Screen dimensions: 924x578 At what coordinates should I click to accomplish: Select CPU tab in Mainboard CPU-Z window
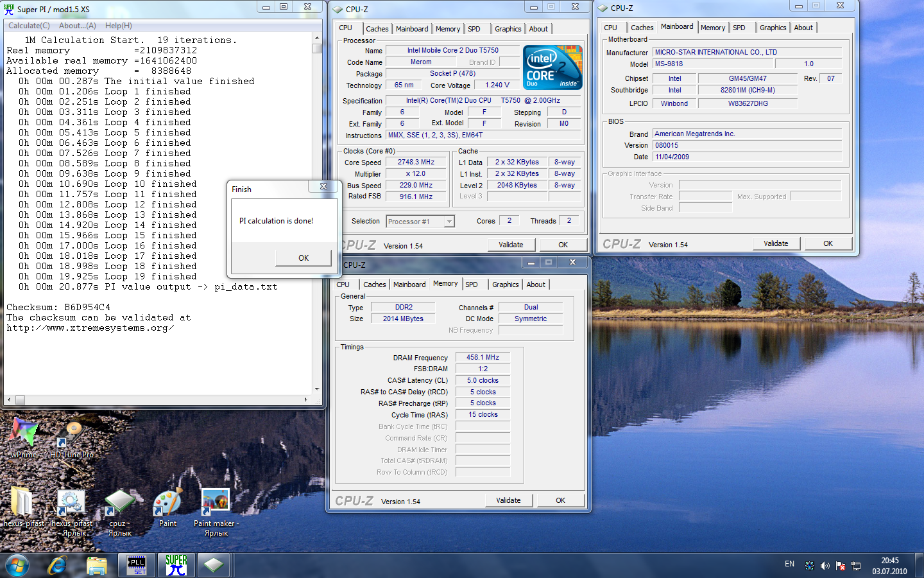[x=610, y=28]
